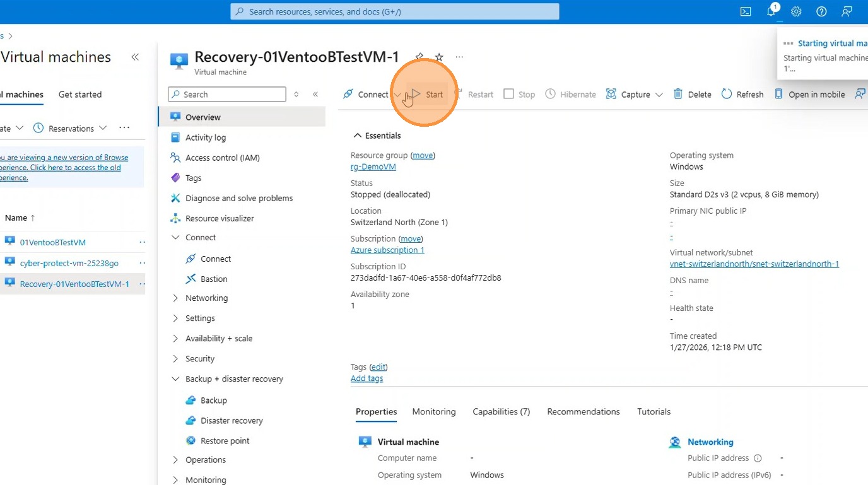Delete the virtual machine
868x485 pixels.
tap(692, 94)
